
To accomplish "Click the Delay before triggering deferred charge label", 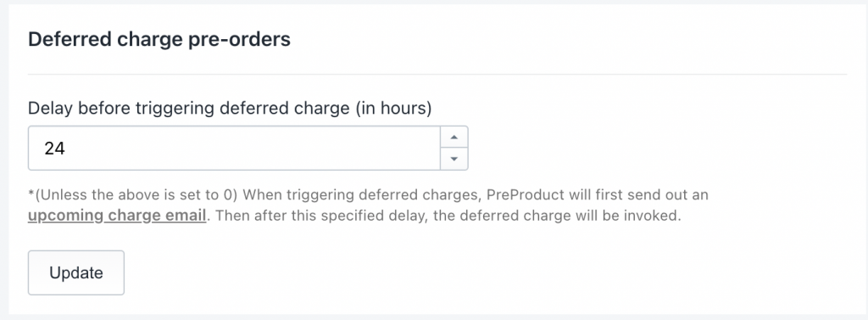I will click(x=230, y=108).
